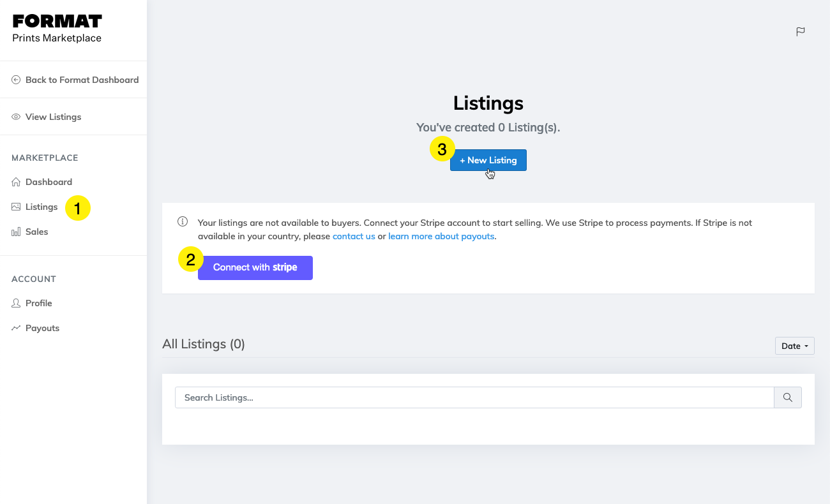Open the Date sort dropdown
Screen dimensions: 830x504
pos(794,346)
